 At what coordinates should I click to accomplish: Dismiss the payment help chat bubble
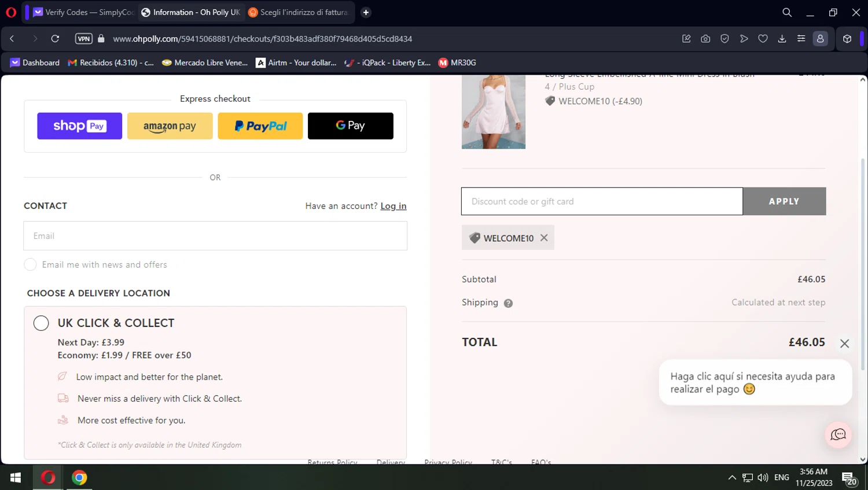point(845,344)
